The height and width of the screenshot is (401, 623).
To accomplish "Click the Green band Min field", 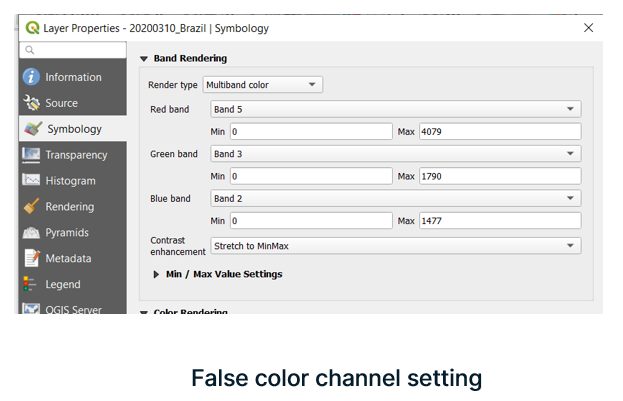I will click(311, 177).
